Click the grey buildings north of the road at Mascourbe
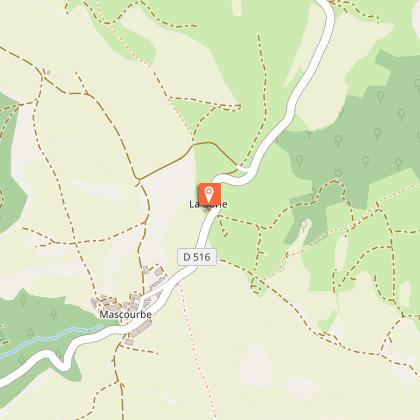420x420 pixels. pyautogui.click(x=154, y=278)
